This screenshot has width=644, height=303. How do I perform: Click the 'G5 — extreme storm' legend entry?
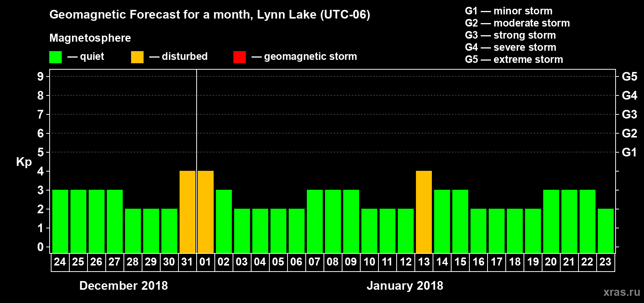[514, 59]
